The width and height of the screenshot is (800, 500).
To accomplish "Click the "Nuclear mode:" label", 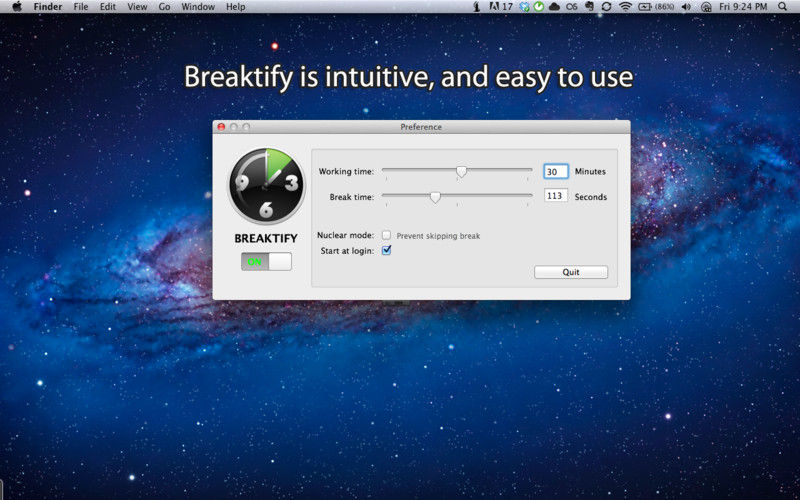I will tap(345, 235).
